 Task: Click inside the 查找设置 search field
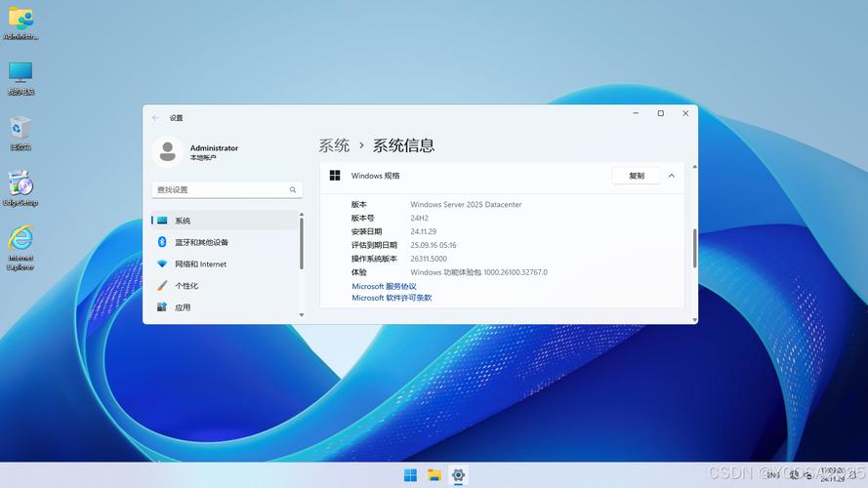227,189
